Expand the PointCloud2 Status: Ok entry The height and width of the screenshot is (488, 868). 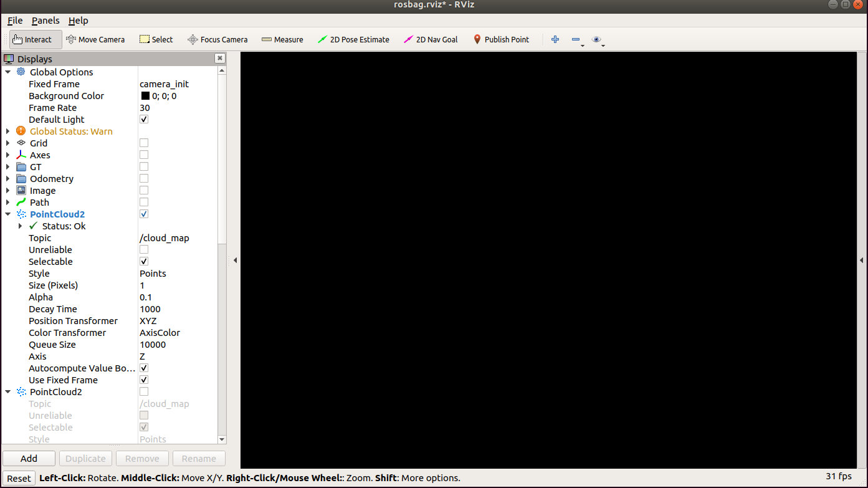[21, 226]
